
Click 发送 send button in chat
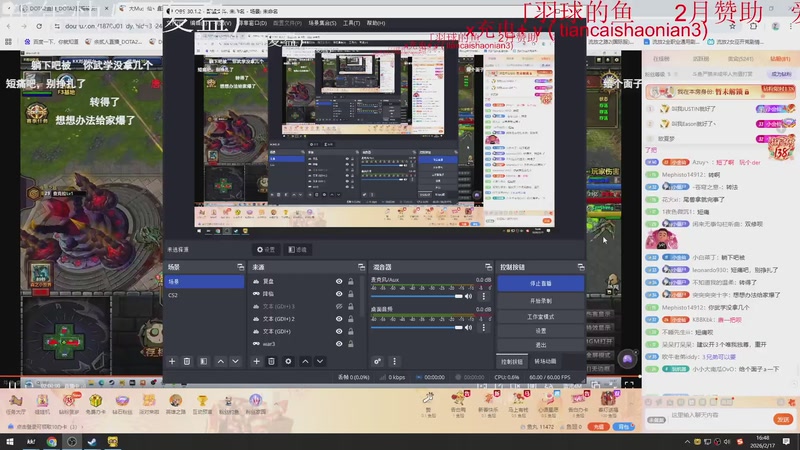tap(783, 419)
